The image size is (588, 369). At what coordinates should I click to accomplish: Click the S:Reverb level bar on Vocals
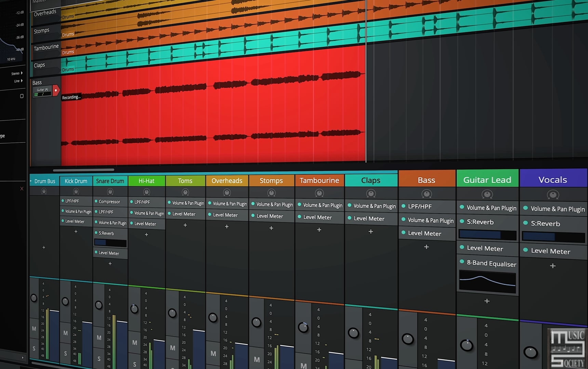tap(553, 237)
